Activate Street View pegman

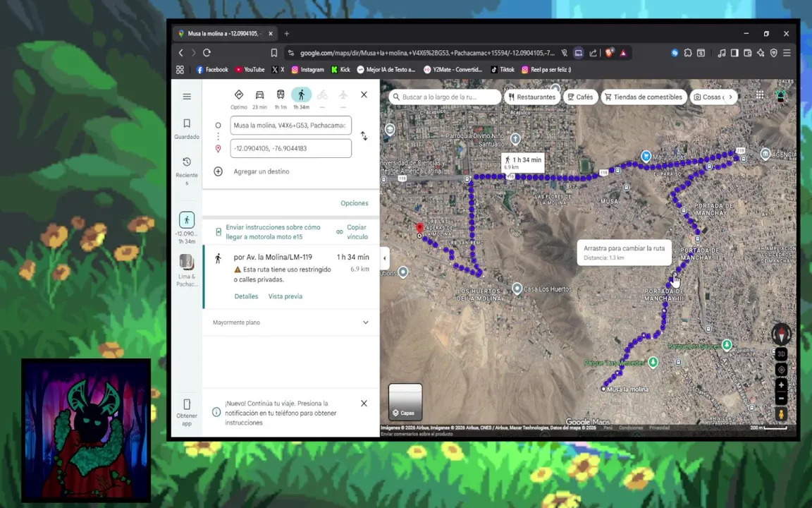[781, 414]
